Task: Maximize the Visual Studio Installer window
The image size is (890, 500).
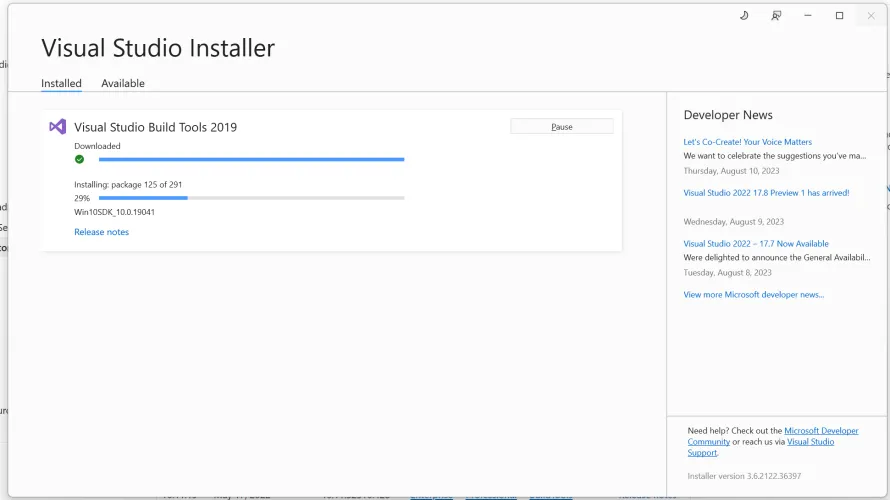Action: click(839, 15)
